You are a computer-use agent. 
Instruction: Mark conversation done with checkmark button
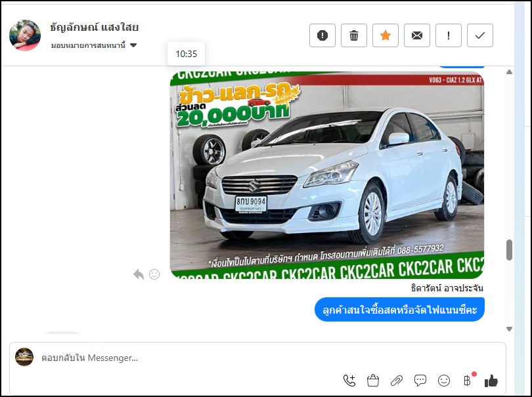480,35
